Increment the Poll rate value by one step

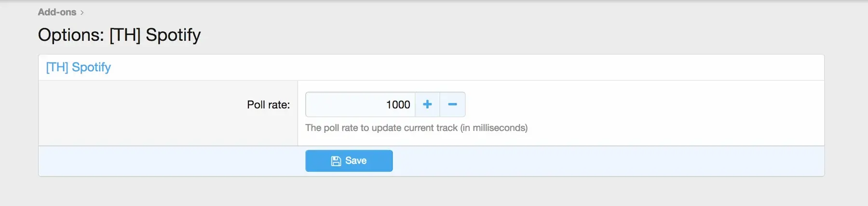coord(427,104)
